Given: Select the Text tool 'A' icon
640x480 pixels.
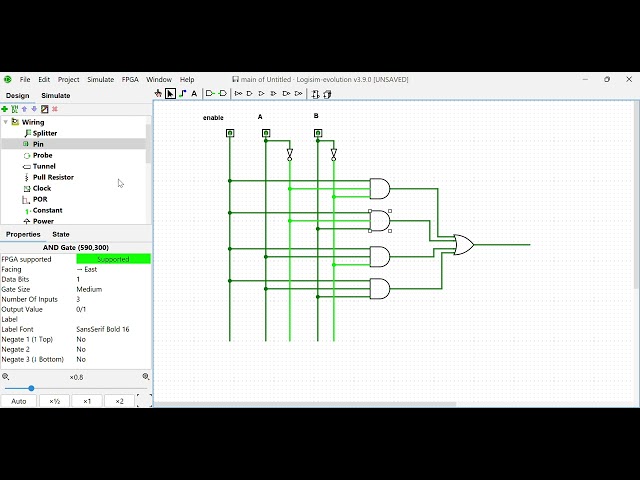Looking at the screenshot, I should coord(194,94).
